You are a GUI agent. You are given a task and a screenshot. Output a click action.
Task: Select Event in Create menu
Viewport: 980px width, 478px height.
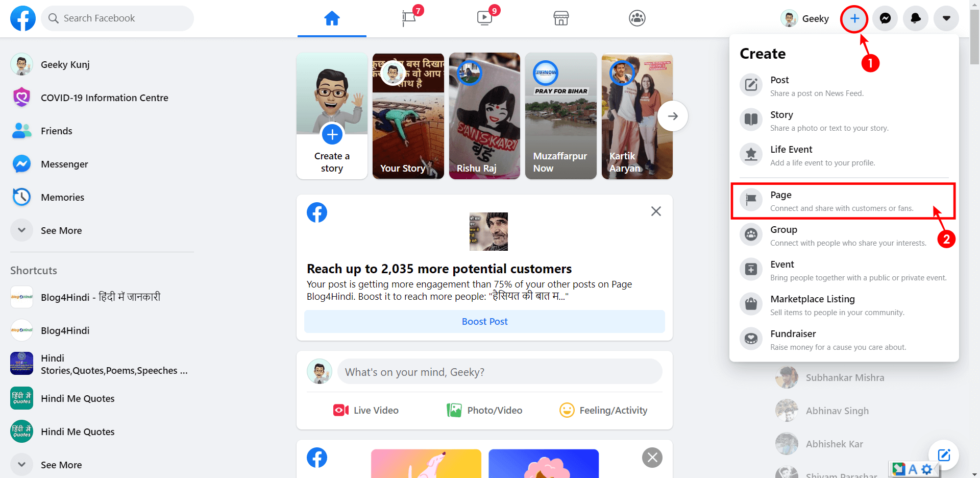tap(844, 270)
